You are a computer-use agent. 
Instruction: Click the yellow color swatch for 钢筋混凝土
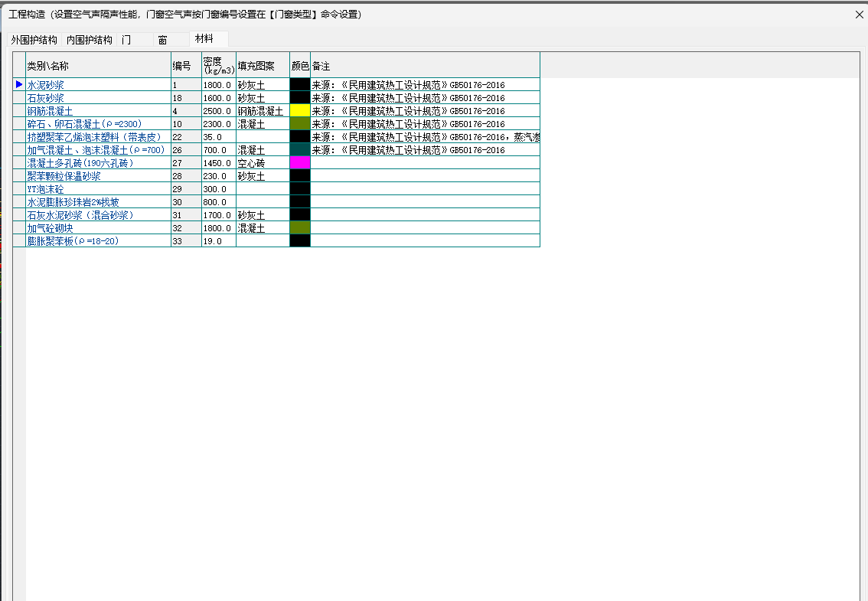300,111
